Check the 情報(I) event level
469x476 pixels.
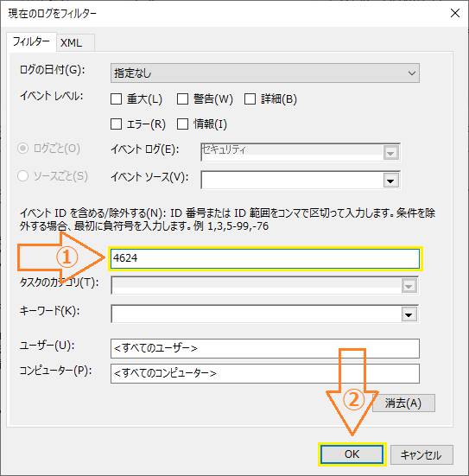point(182,124)
